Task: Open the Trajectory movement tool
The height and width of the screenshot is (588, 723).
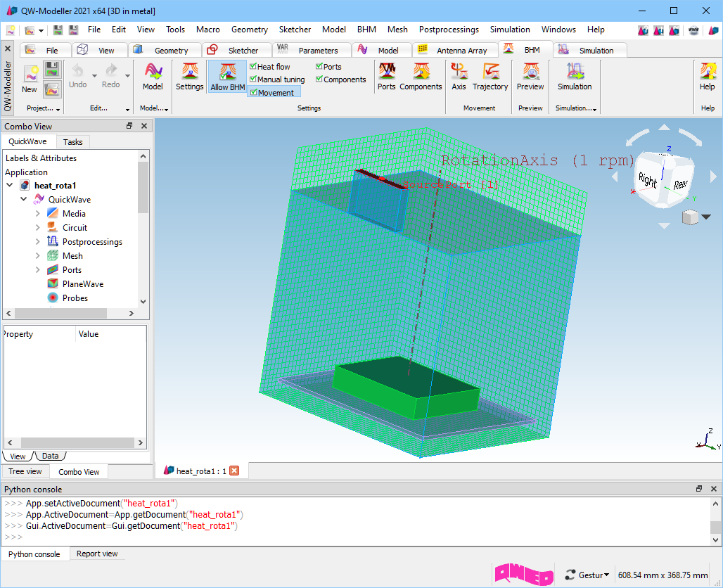Action: (490, 77)
